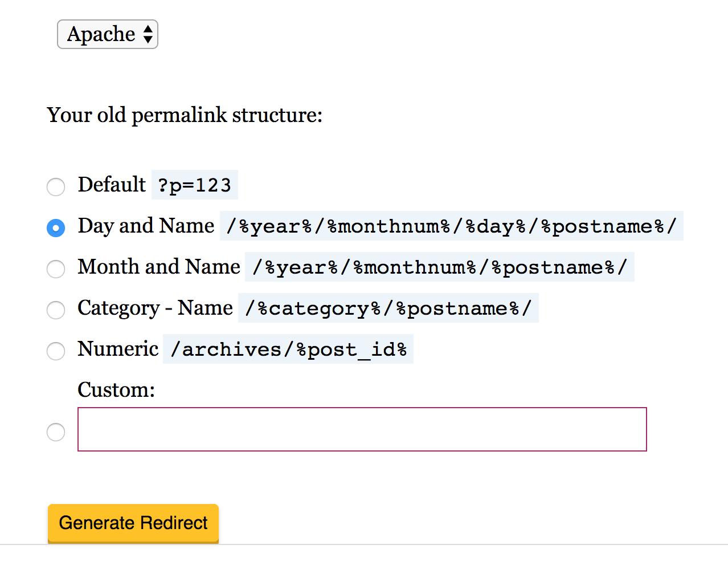Image resolution: width=728 pixels, height=561 pixels.
Task: Click the 'Day and Name' label text
Action: (146, 226)
